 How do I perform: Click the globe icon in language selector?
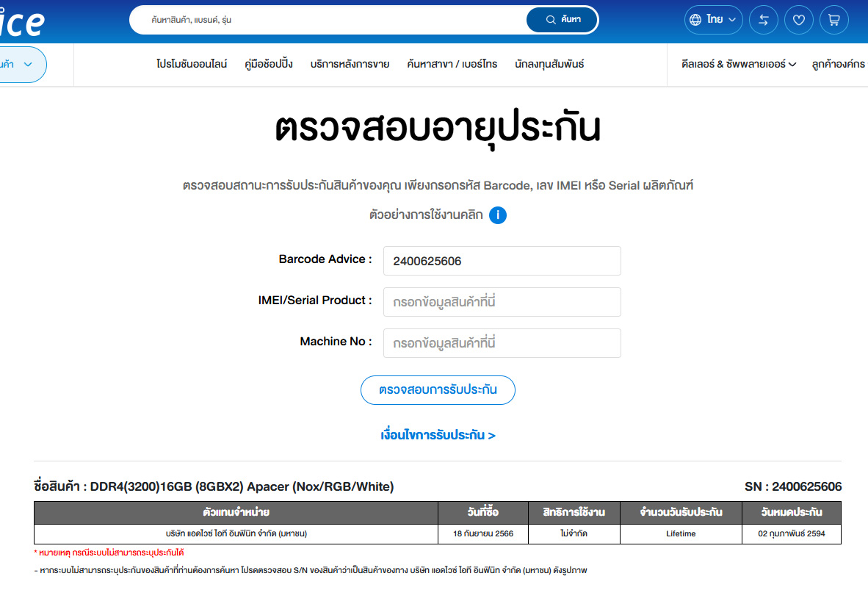(695, 20)
